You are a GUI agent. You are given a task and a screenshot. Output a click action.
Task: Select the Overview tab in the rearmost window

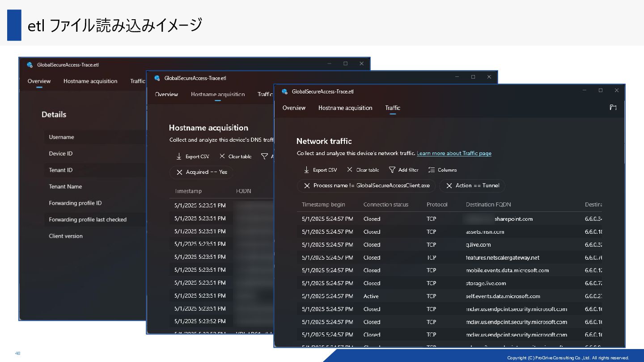[x=39, y=81]
